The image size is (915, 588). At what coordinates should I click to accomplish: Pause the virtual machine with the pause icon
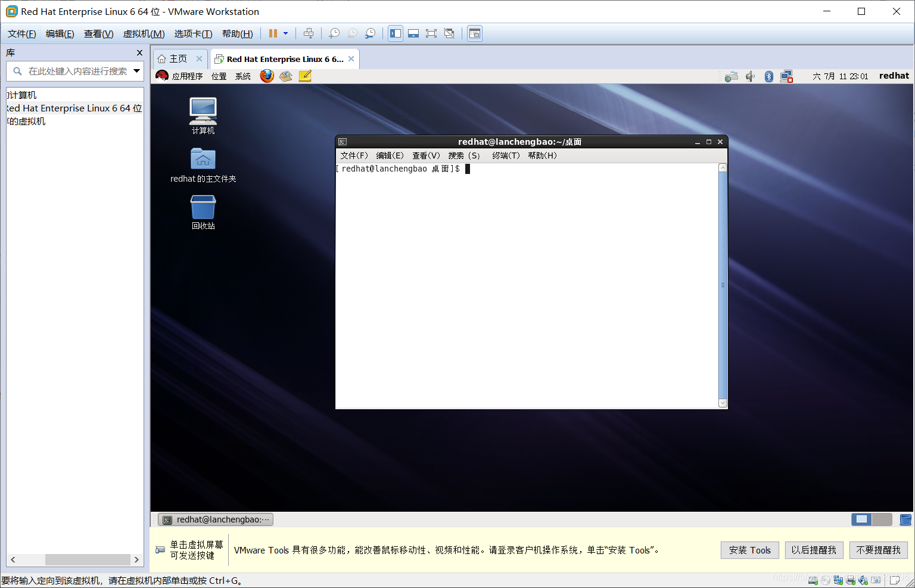273,33
